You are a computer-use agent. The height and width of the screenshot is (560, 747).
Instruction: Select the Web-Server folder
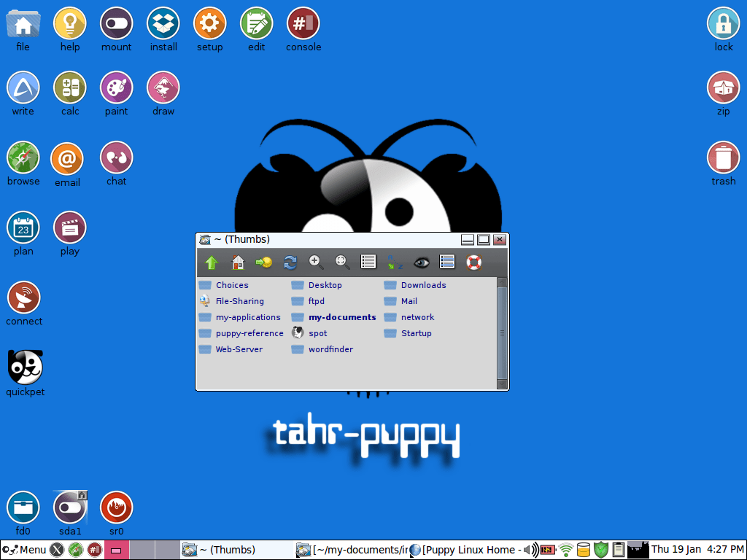pyautogui.click(x=231, y=349)
